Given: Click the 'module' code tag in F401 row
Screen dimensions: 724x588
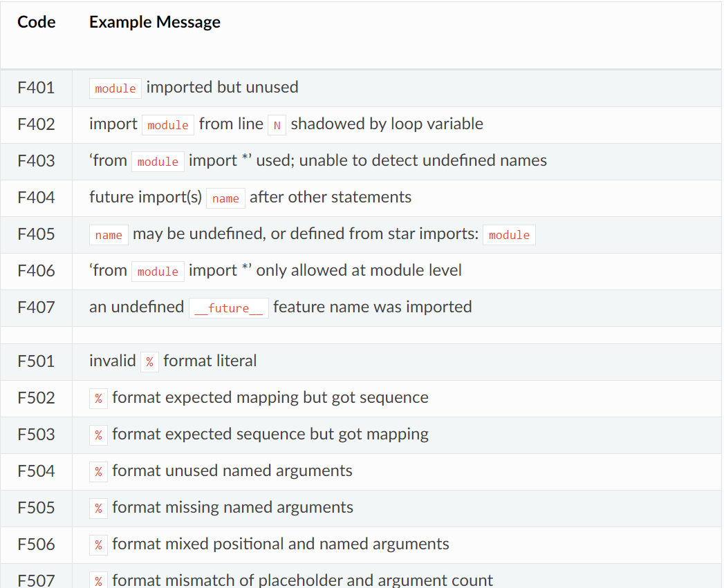Looking at the screenshot, I should (115, 88).
